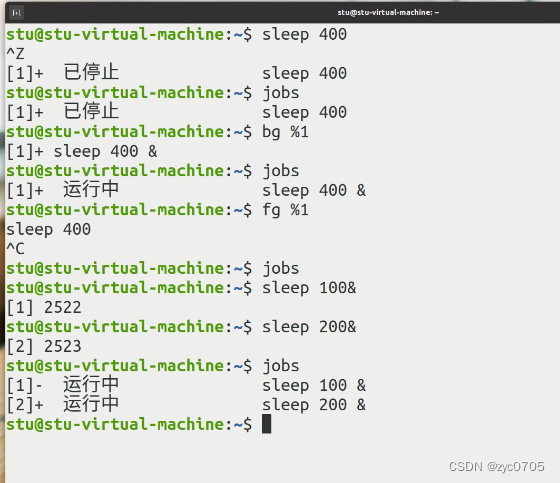Select the ^Z suspend output line
This screenshot has height=483, width=560.
15,54
